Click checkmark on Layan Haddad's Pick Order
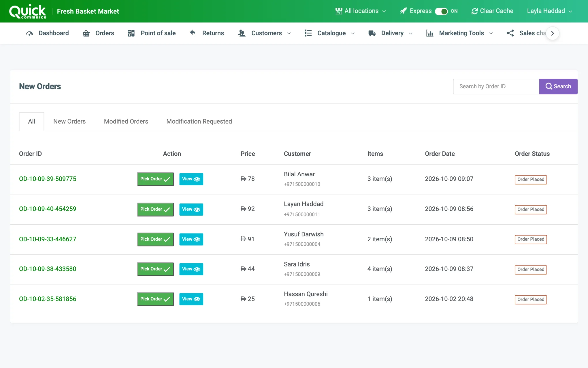The image size is (588, 368). (167, 210)
